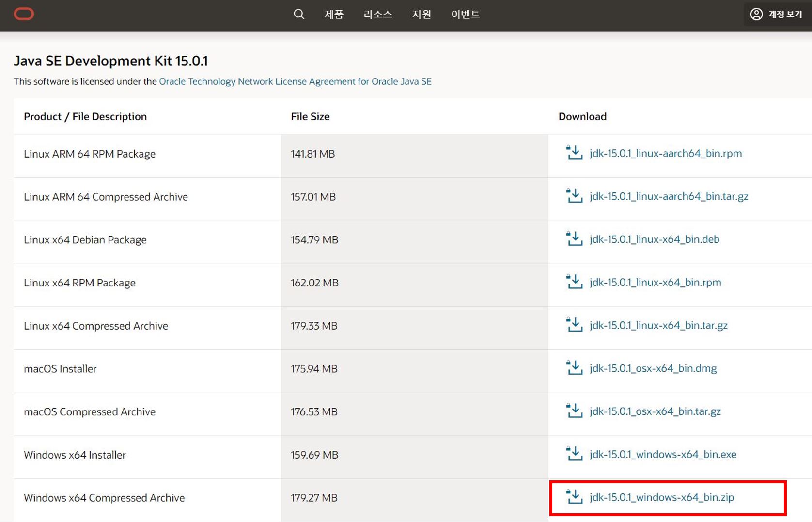Click the 159.69 MB file size
The image size is (812, 522).
point(314,455)
